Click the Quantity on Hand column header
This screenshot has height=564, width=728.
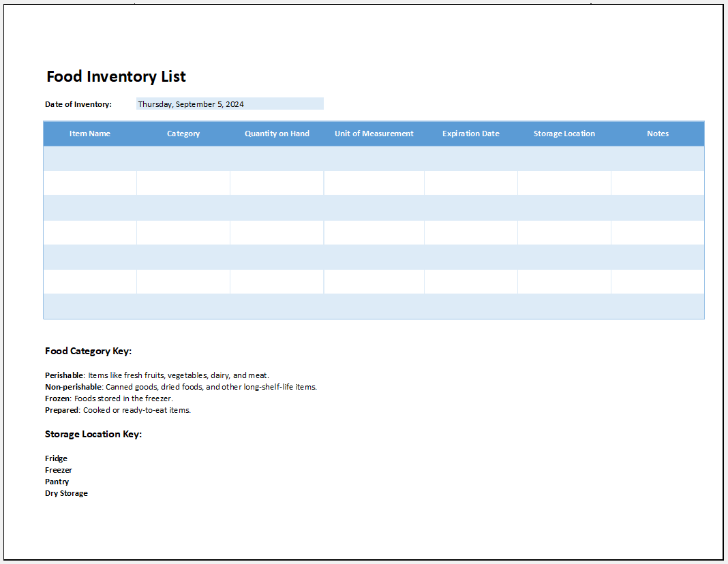pyautogui.click(x=277, y=134)
